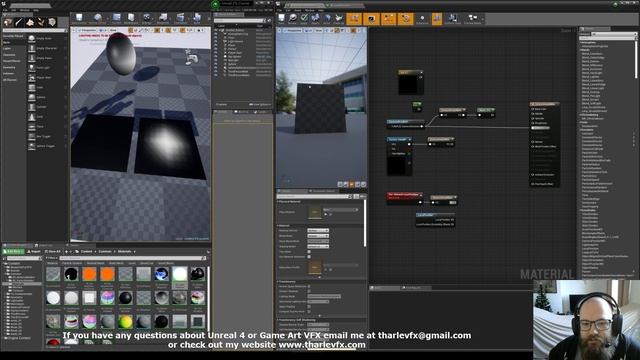Open the Blend Mode dropdown
The width and height of the screenshot is (640, 360).
pos(318,236)
